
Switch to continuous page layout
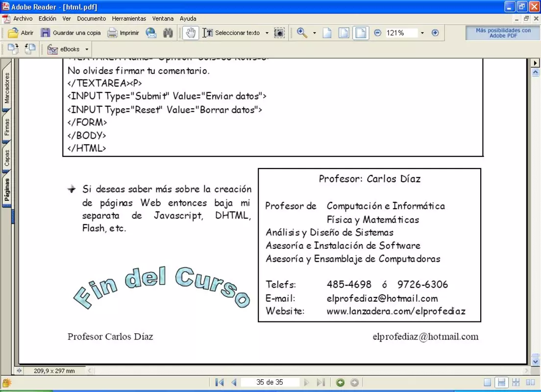pos(501,382)
